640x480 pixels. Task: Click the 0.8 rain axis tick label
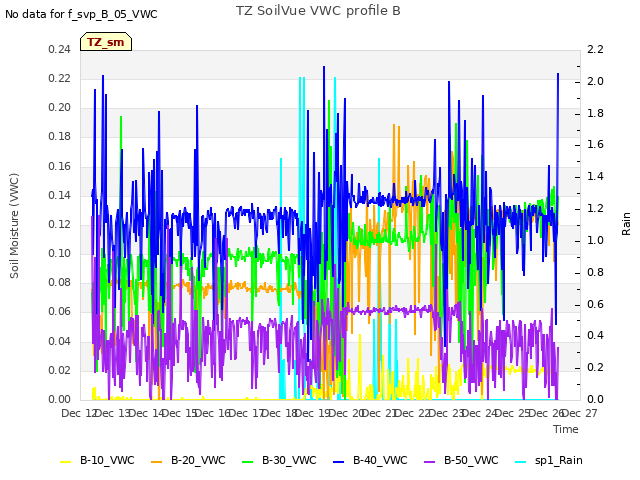595,272
